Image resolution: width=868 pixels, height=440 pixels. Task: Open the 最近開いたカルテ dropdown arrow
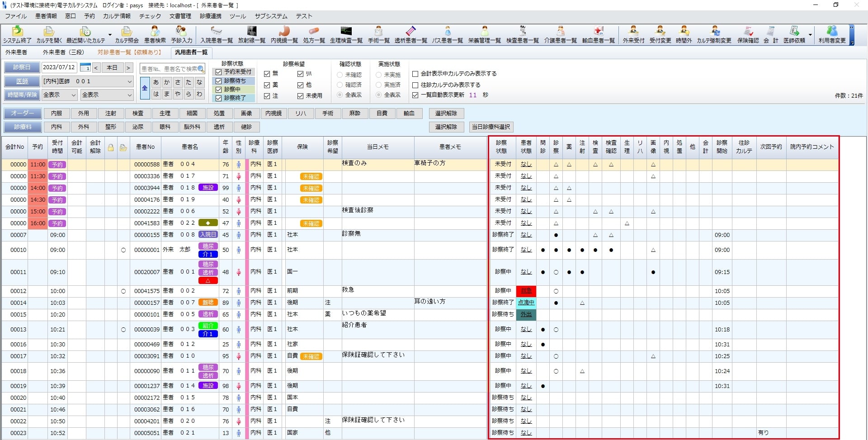[x=110, y=35]
